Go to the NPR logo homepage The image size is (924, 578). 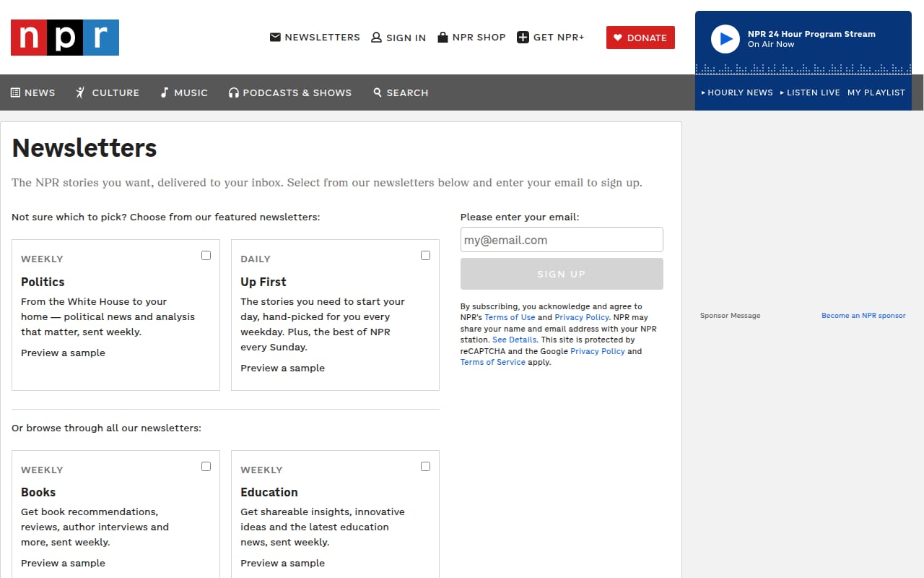(x=65, y=38)
